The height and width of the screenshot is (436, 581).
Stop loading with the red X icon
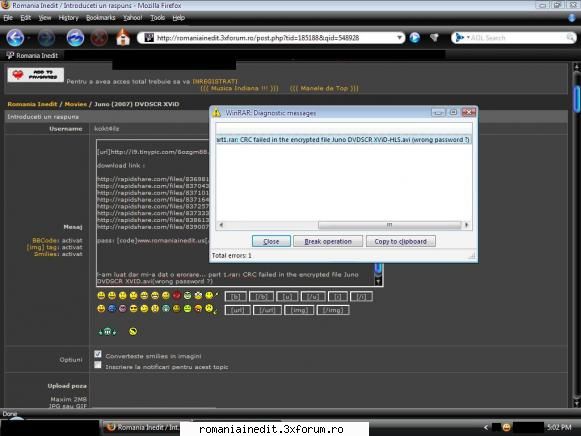(x=99, y=38)
